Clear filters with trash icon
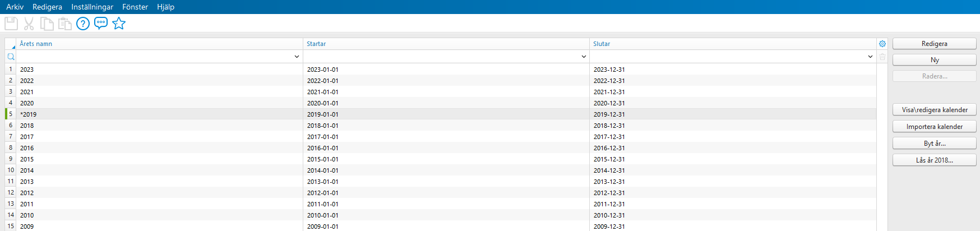This screenshot has width=980, height=231. click(x=882, y=57)
